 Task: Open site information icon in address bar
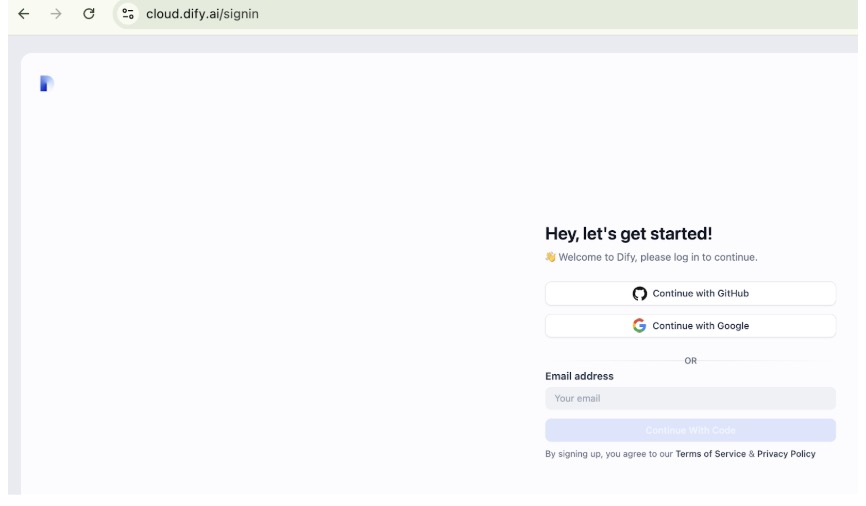click(127, 14)
